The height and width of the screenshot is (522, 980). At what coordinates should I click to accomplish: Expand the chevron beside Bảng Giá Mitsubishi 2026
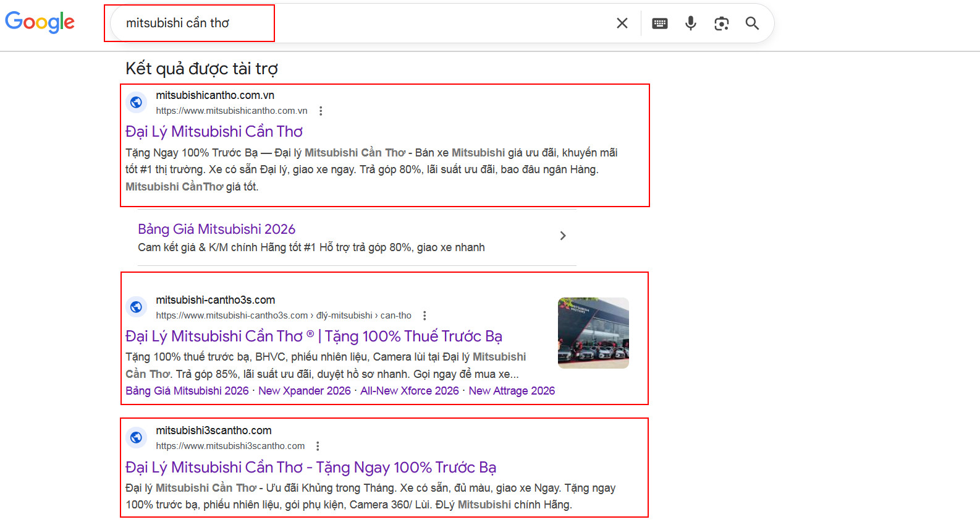pyautogui.click(x=562, y=236)
